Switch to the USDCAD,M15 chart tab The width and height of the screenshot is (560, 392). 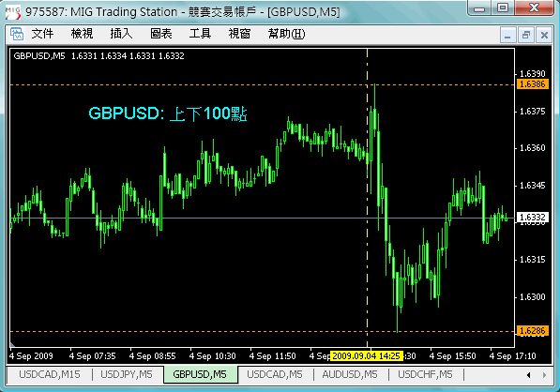pos(50,374)
